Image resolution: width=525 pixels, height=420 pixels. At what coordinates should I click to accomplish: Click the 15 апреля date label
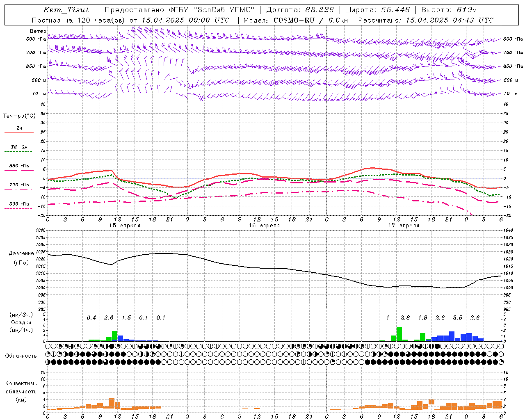(x=125, y=226)
